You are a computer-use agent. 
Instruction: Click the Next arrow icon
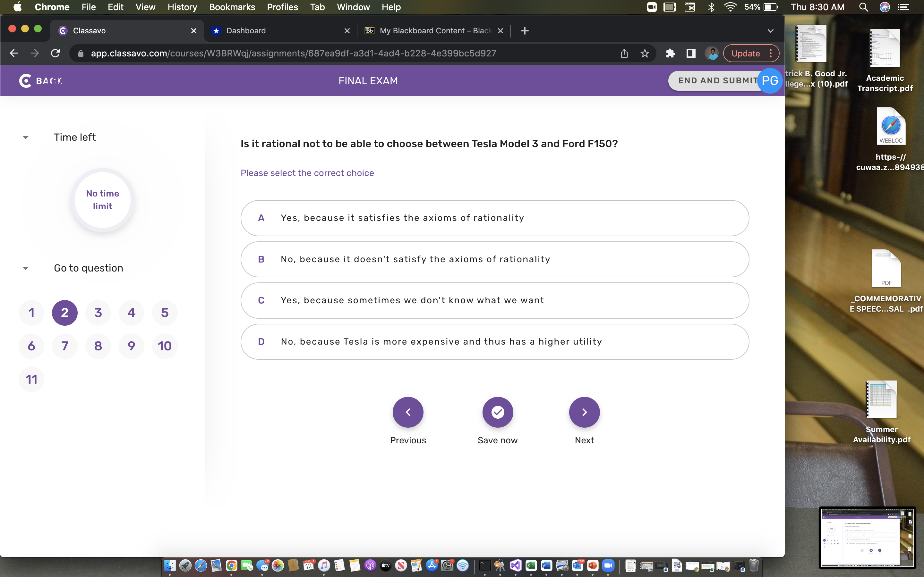[x=584, y=412]
